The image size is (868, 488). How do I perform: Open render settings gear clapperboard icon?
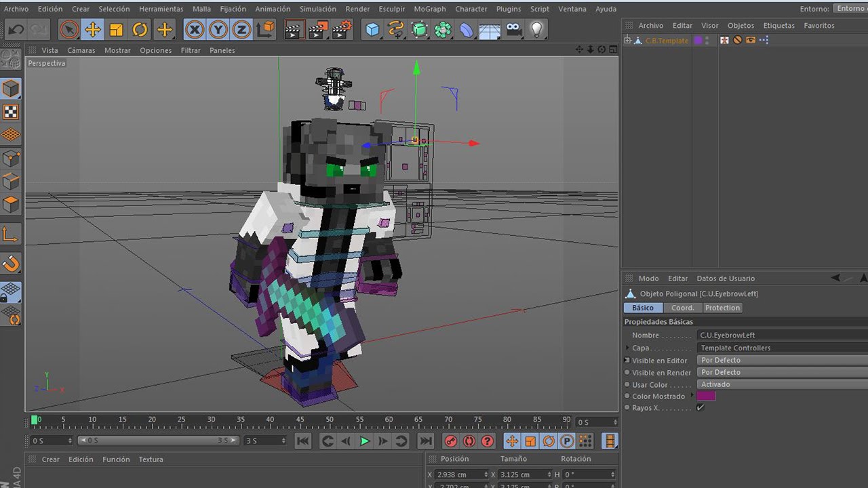point(342,29)
